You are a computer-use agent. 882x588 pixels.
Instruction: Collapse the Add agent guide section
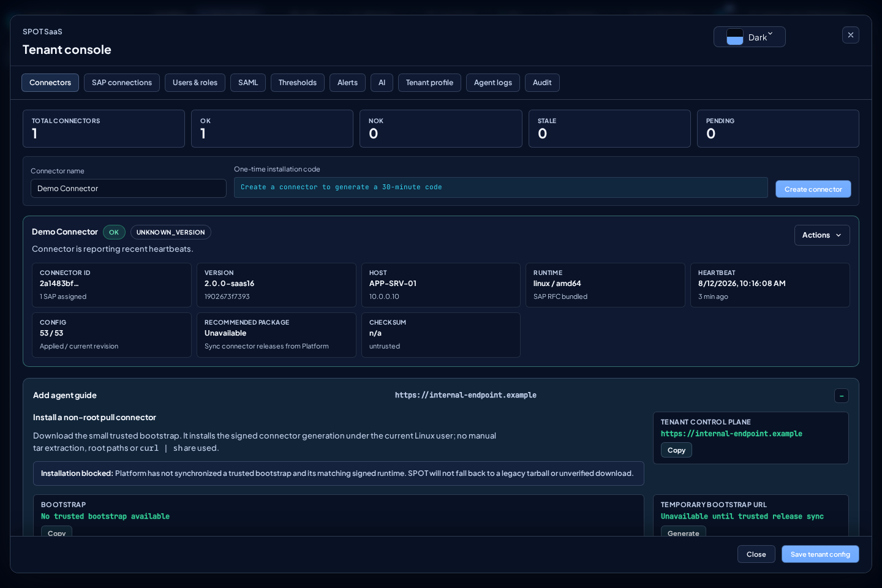tap(842, 396)
